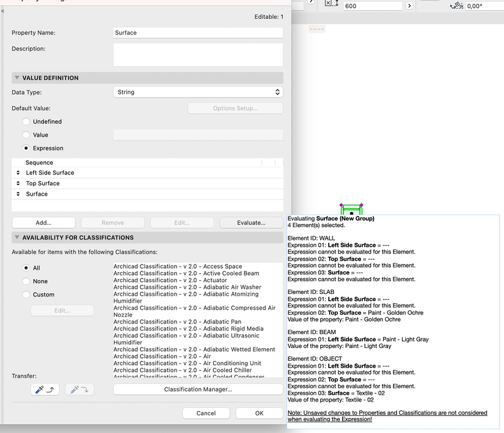Click the reorder handle for Top Surface
Viewport: 504px width, 433px height.
point(18,183)
